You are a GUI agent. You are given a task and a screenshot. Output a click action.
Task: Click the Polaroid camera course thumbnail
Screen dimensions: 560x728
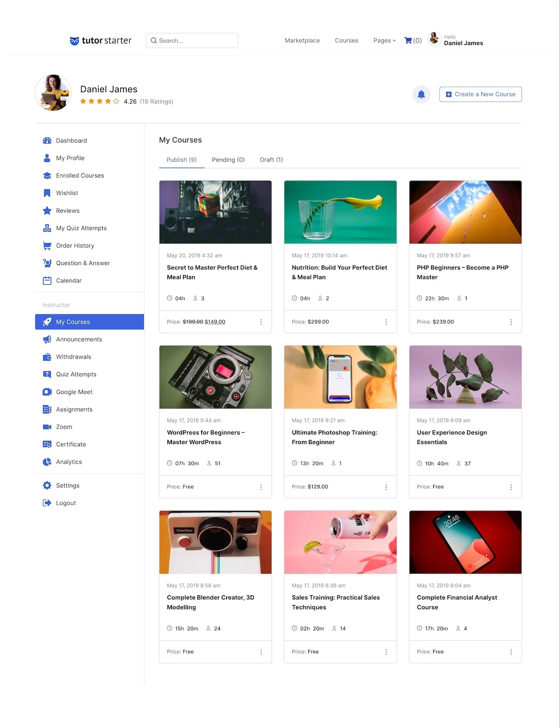(x=216, y=542)
